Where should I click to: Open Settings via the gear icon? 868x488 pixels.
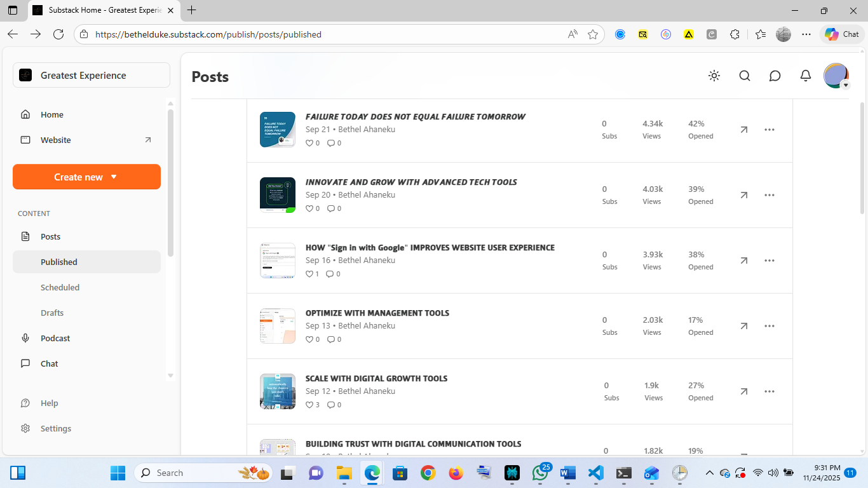pyautogui.click(x=25, y=428)
